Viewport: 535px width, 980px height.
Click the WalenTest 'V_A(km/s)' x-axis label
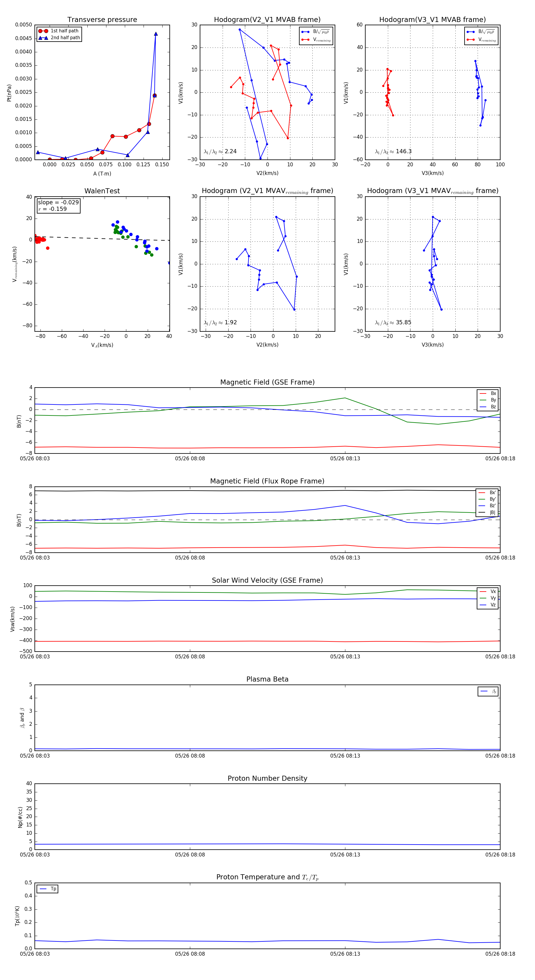pos(102,345)
